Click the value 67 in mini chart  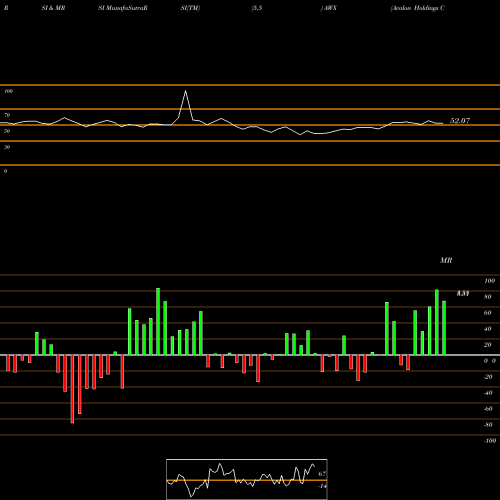click(x=322, y=474)
